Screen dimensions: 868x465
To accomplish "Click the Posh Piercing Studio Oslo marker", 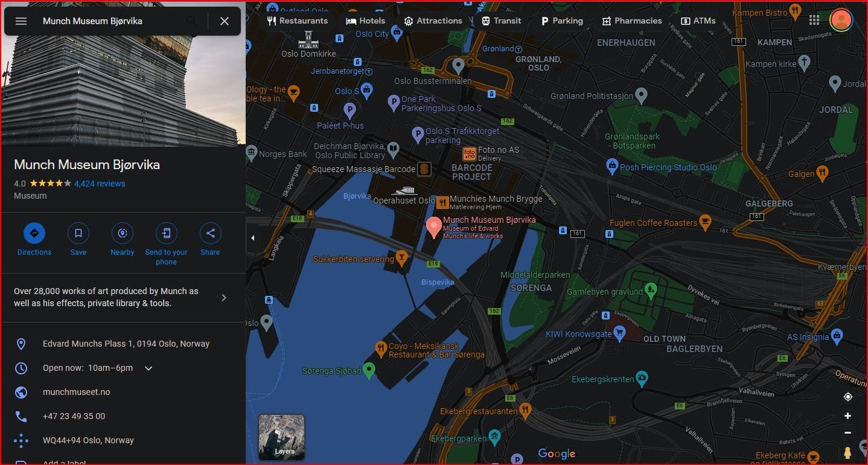I will pyautogui.click(x=612, y=167).
